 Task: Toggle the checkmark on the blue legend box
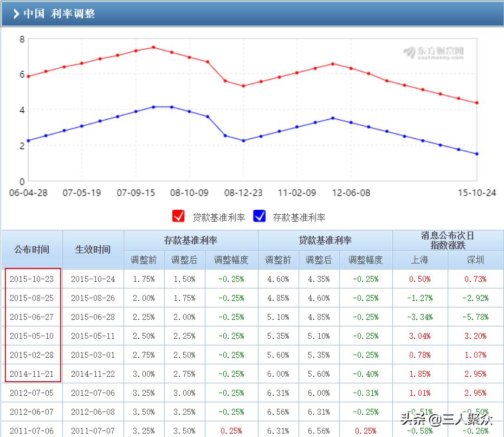pos(259,216)
